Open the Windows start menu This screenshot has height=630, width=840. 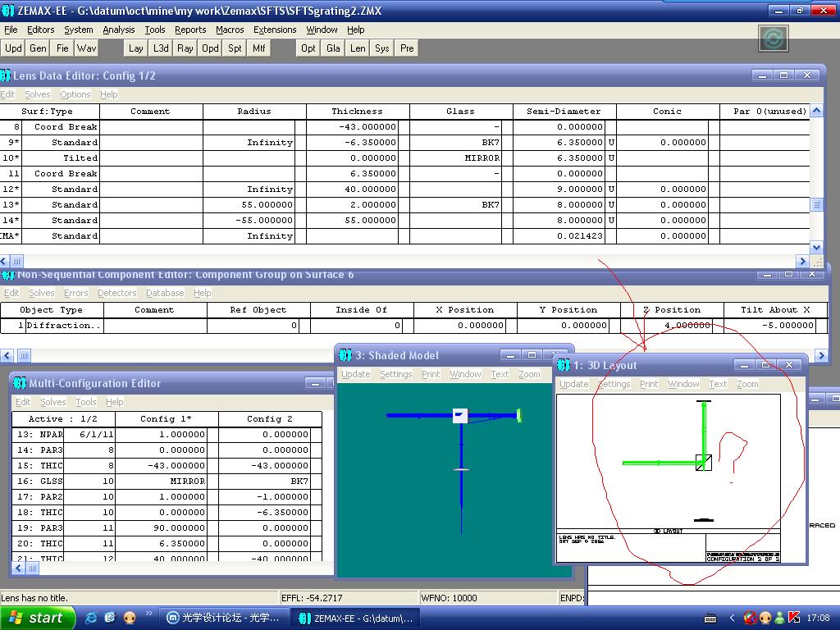tap(36, 618)
